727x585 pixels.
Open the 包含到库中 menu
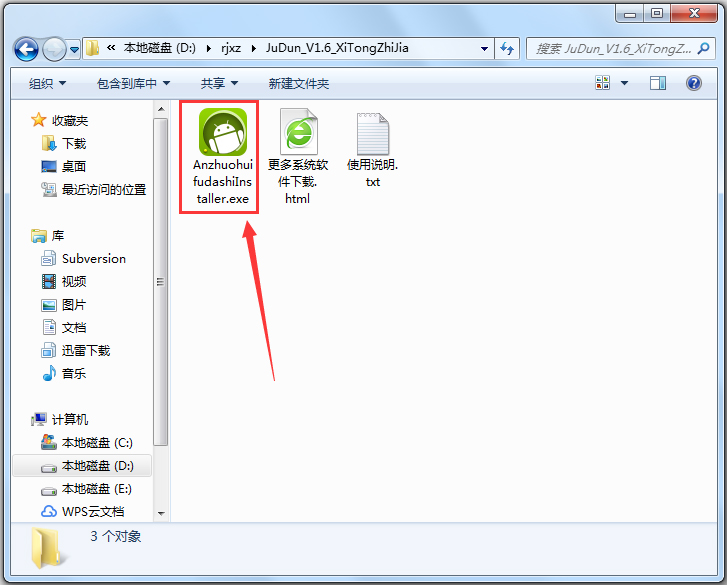pos(133,83)
